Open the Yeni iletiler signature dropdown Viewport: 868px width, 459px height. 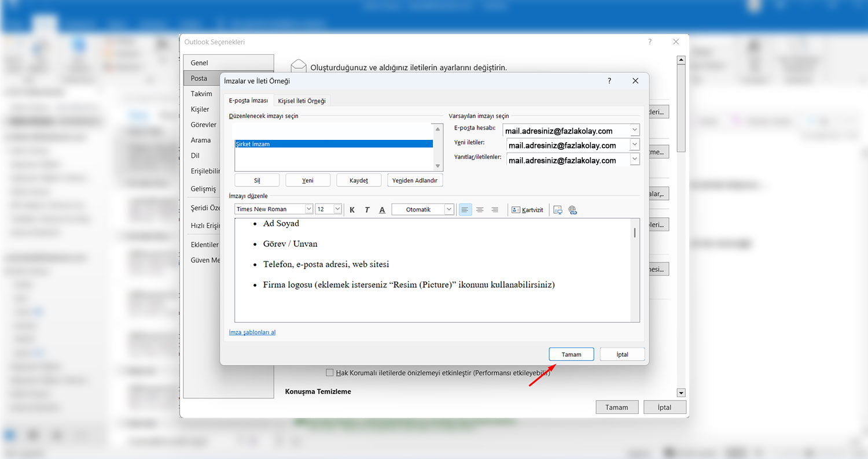click(635, 145)
